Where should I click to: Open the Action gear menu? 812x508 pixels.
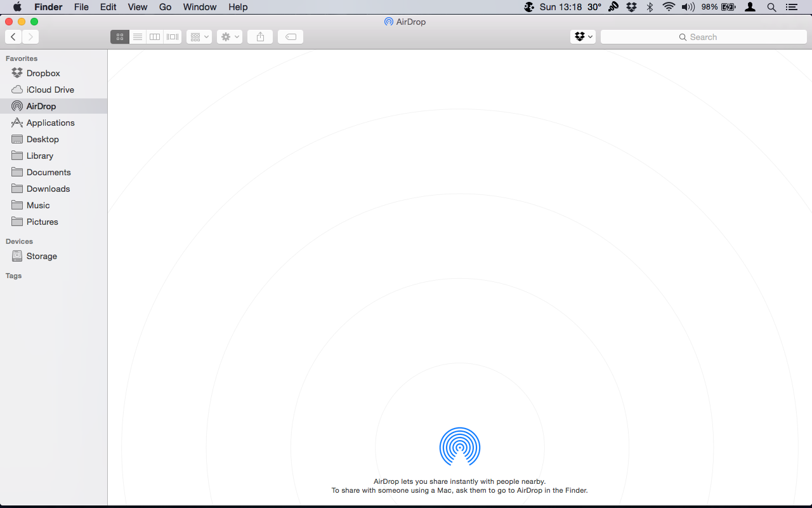click(x=230, y=37)
